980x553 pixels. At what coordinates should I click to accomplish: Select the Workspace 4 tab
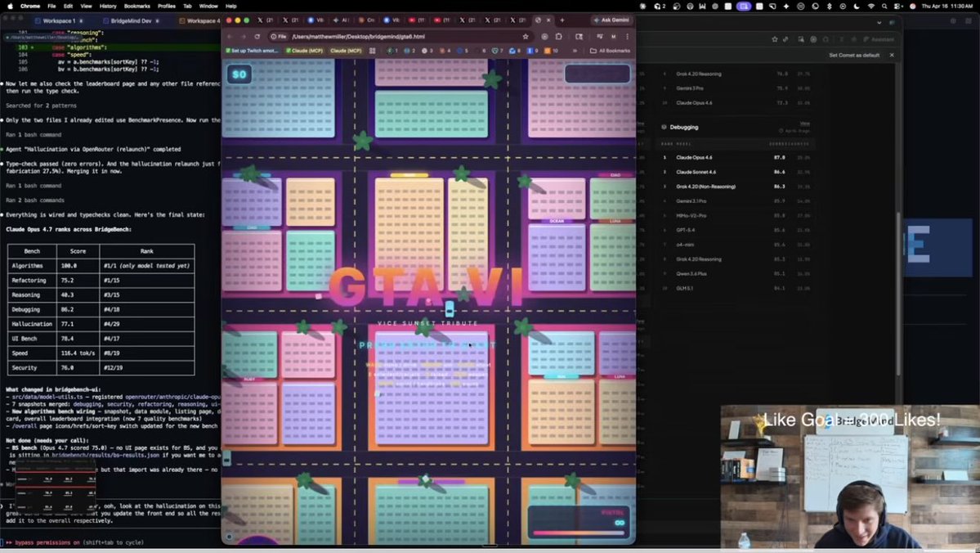tap(200, 20)
